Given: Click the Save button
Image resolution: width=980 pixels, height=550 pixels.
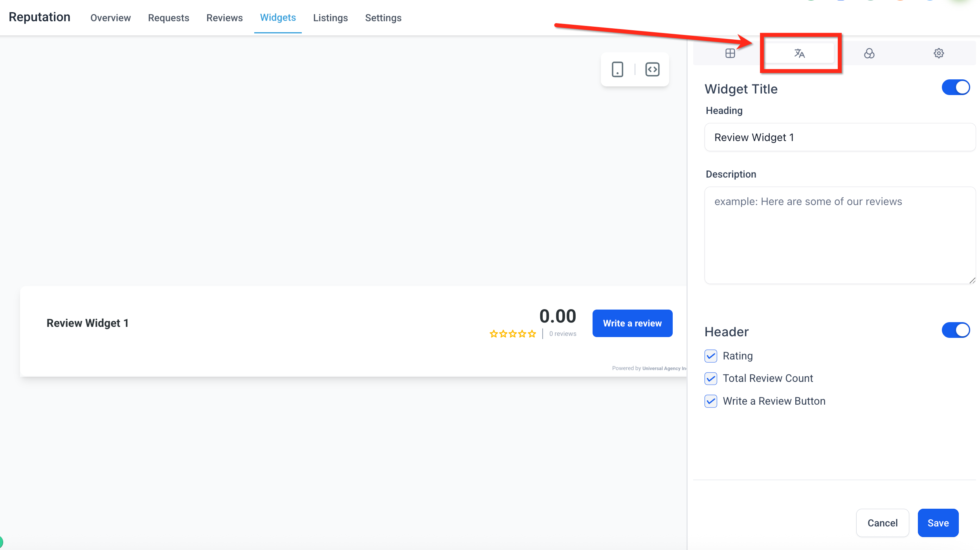Looking at the screenshot, I should [938, 523].
